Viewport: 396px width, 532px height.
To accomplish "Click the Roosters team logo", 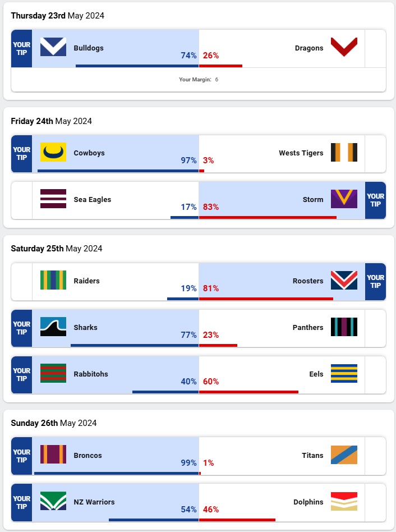I will [x=344, y=280].
